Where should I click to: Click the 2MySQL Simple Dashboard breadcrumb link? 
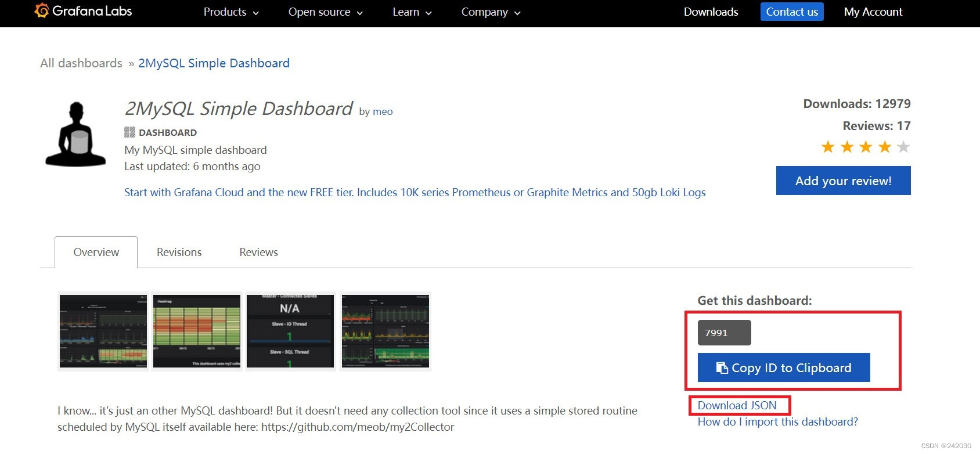point(214,63)
